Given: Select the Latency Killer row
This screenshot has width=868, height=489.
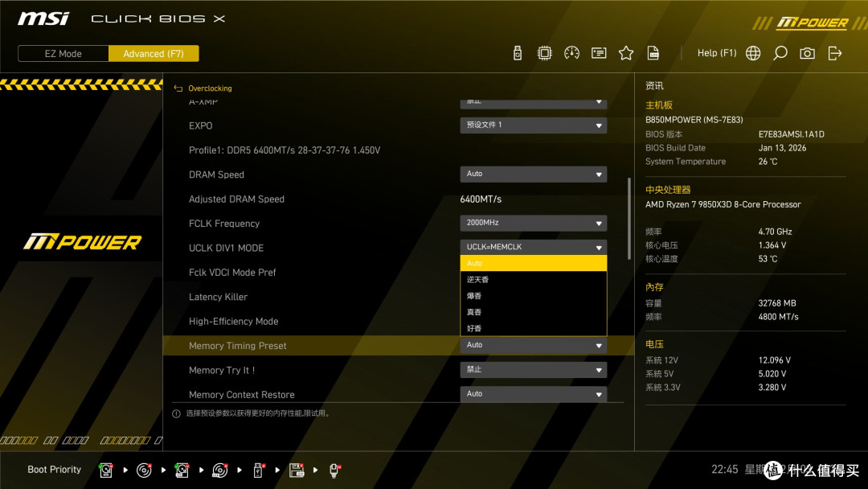Looking at the screenshot, I should coord(218,297).
